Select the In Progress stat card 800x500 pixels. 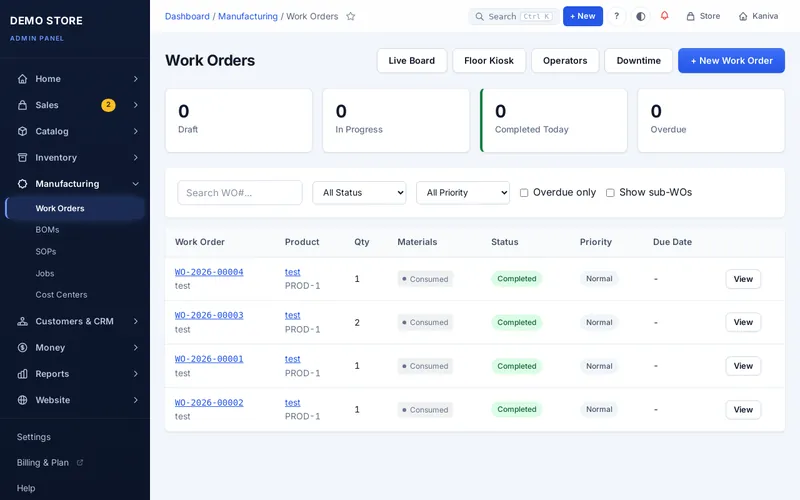[x=396, y=120]
